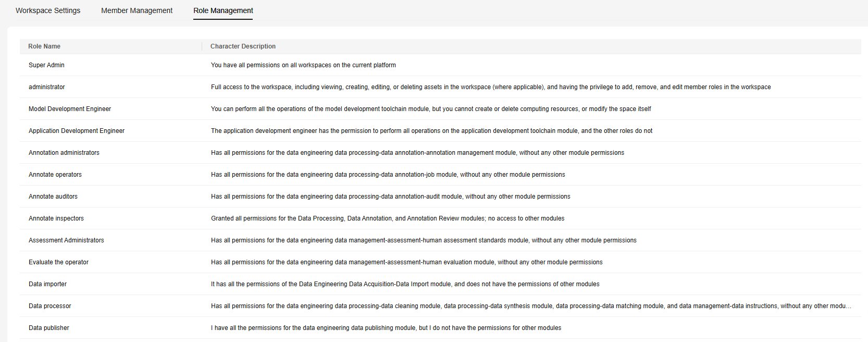
Task: Select the Data importer role name
Action: pyautogui.click(x=47, y=284)
